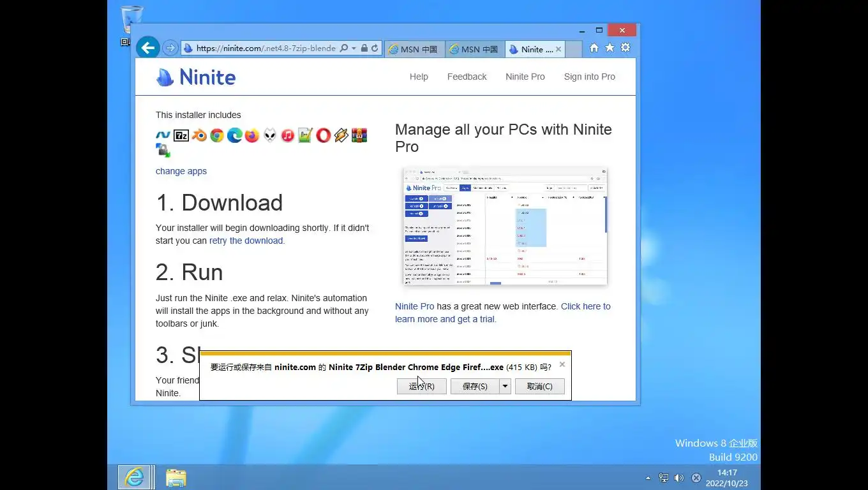Image resolution: width=868 pixels, height=490 pixels.
Task: Click the '1. Download' heading
Action: tap(219, 203)
